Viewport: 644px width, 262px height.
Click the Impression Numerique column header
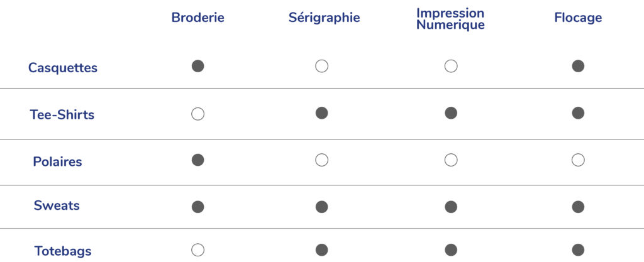(450, 19)
